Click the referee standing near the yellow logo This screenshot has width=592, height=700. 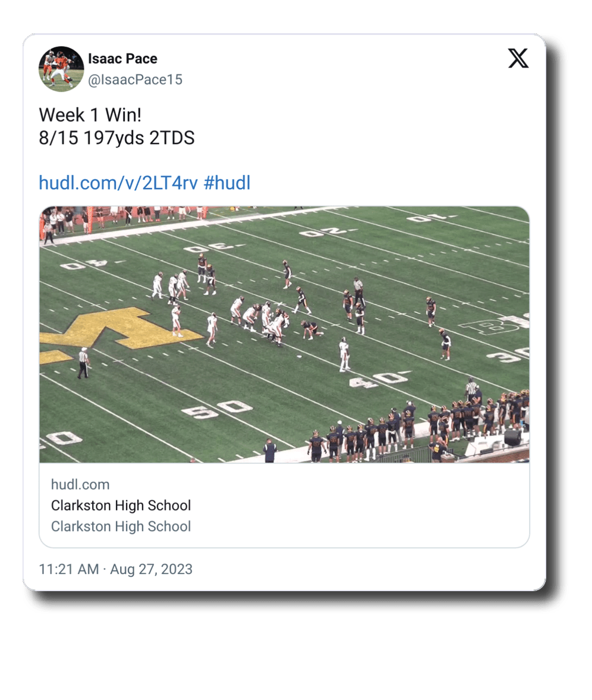coord(83,363)
